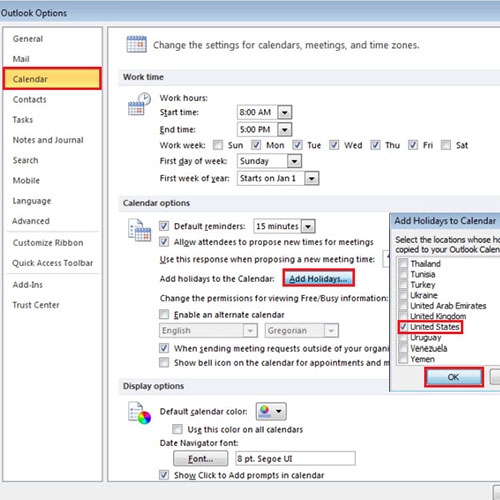Click the Calendar options document icon
This screenshot has height=500, width=500.
pyautogui.click(x=139, y=230)
